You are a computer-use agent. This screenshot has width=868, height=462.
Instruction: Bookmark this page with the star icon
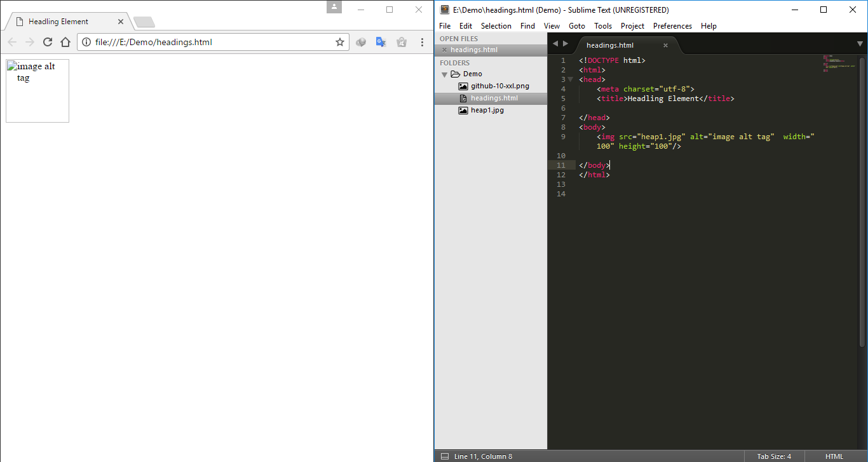[340, 42]
